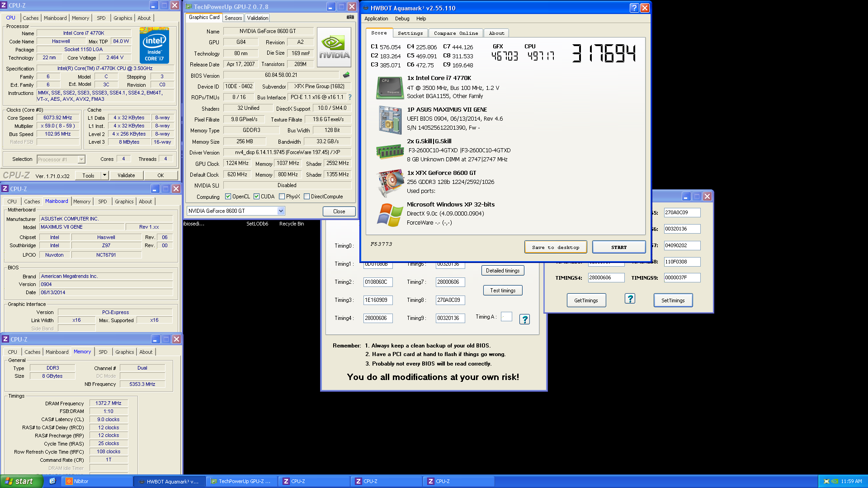Click the HWBOT Aquamark title bar icon

pyautogui.click(x=365, y=8)
